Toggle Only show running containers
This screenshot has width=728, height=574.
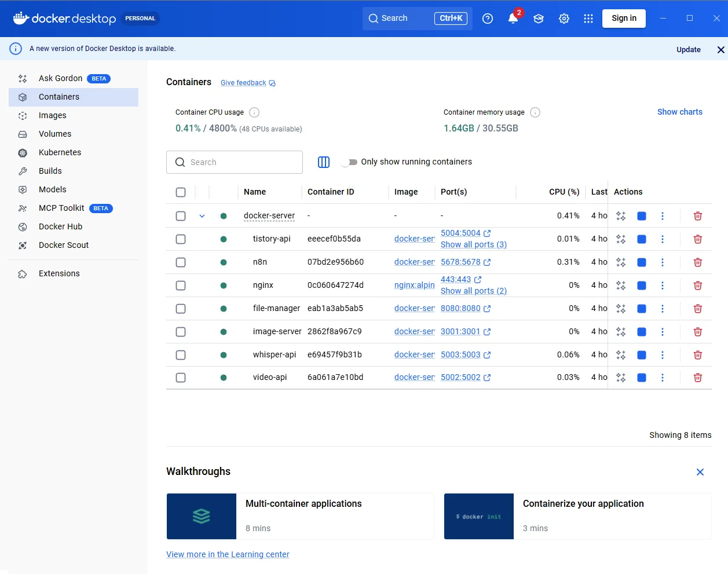coord(349,162)
